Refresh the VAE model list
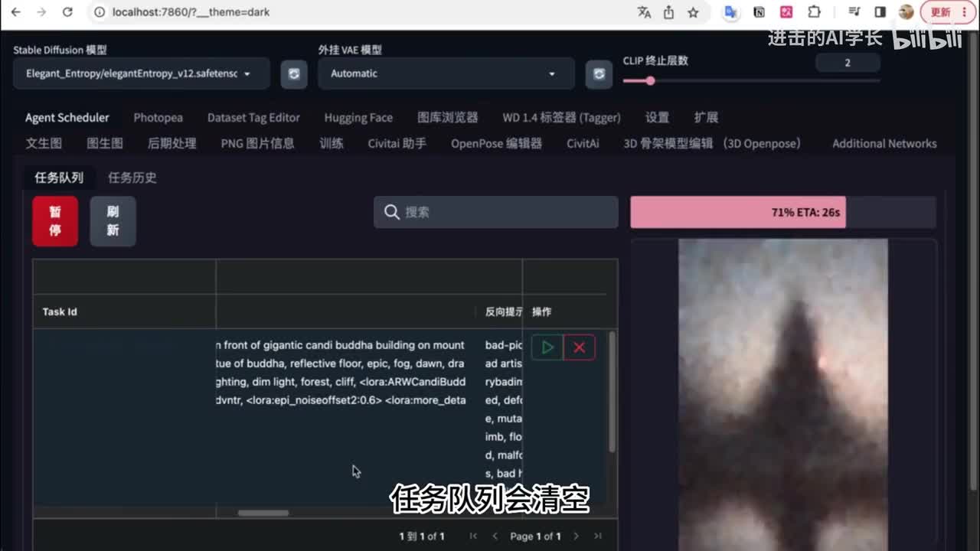Viewport: 980px width, 551px height. [x=599, y=74]
